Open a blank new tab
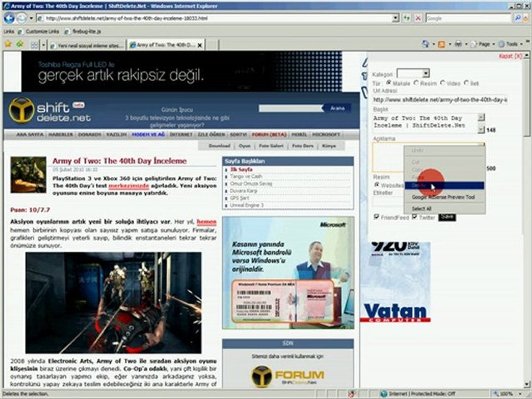Viewport: 532px width, 399px height. (x=212, y=45)
